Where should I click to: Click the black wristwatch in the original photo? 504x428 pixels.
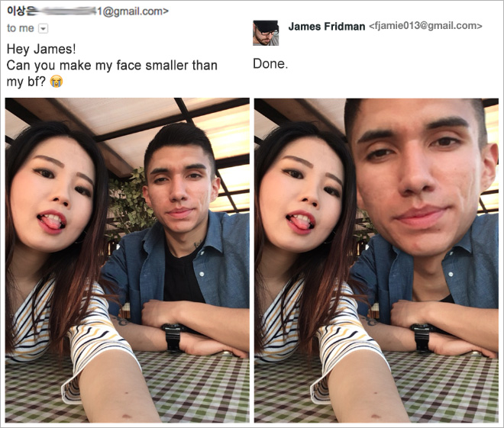coord(173,336)
